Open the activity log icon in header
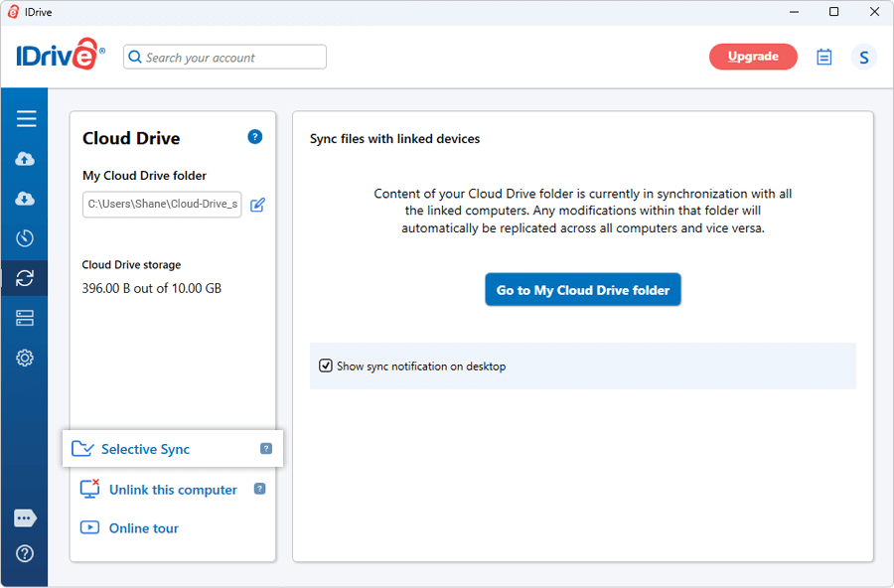 (x=823, y=58)
